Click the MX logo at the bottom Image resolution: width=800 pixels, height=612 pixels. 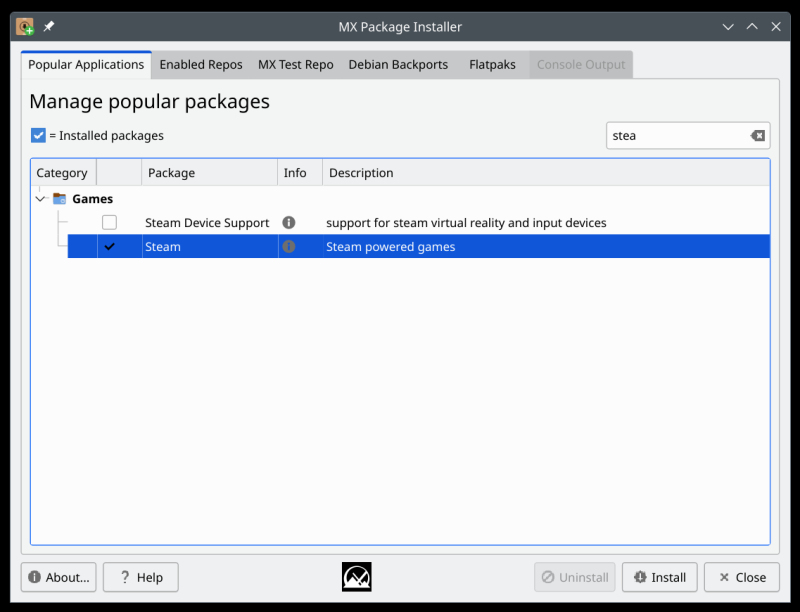[x=356, y=576]
